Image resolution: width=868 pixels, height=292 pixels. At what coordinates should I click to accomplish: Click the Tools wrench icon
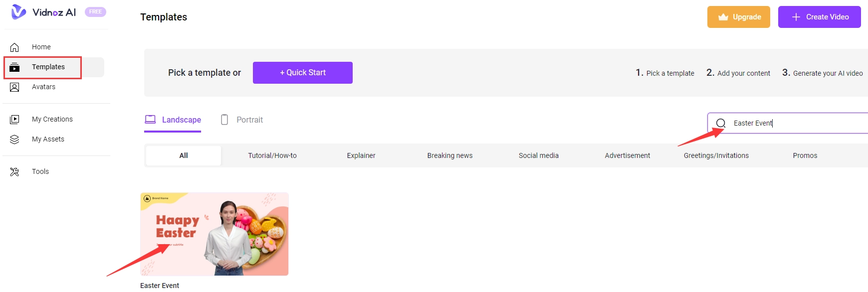(14, 172)
